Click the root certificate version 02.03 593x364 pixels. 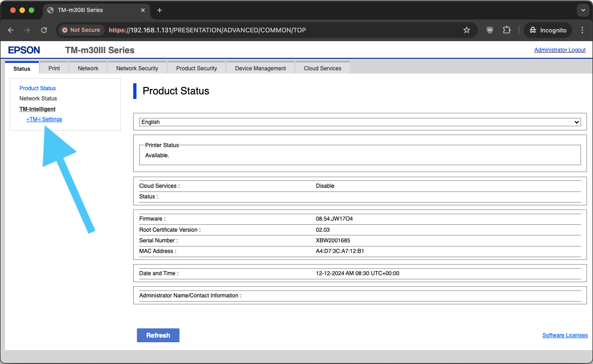click(x=323, y=230)
